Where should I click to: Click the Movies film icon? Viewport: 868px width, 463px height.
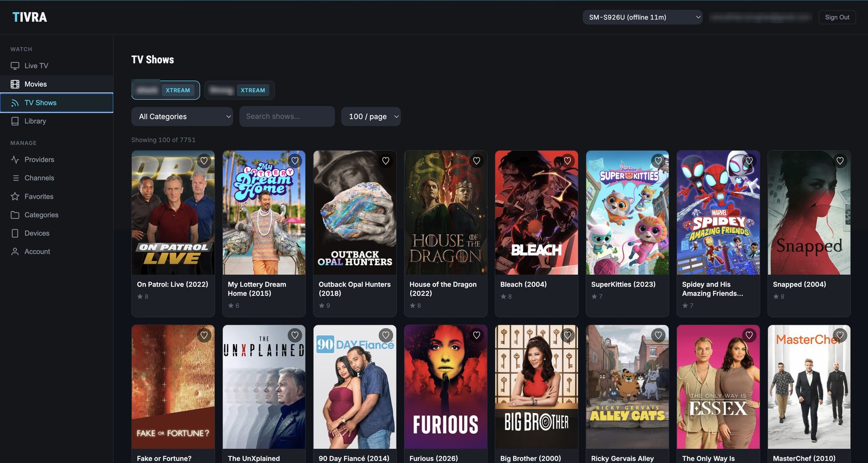15,84
